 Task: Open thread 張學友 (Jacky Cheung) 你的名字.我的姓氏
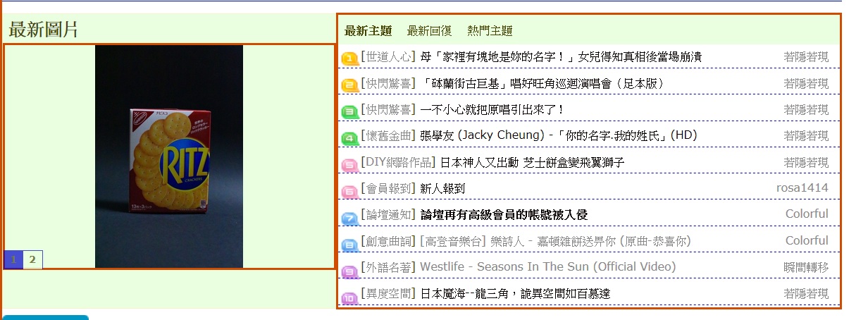[559, 135]
